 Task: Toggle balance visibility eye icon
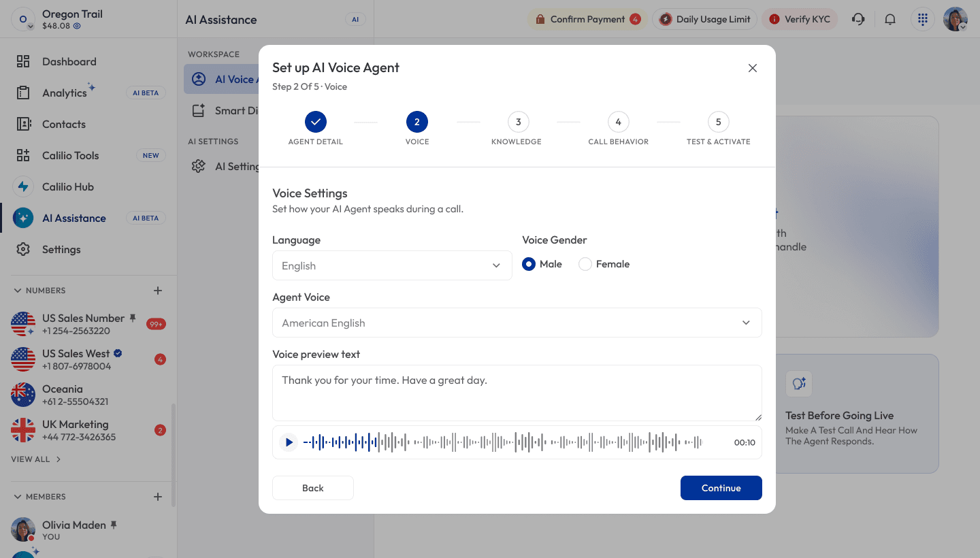tap(77, 26)
